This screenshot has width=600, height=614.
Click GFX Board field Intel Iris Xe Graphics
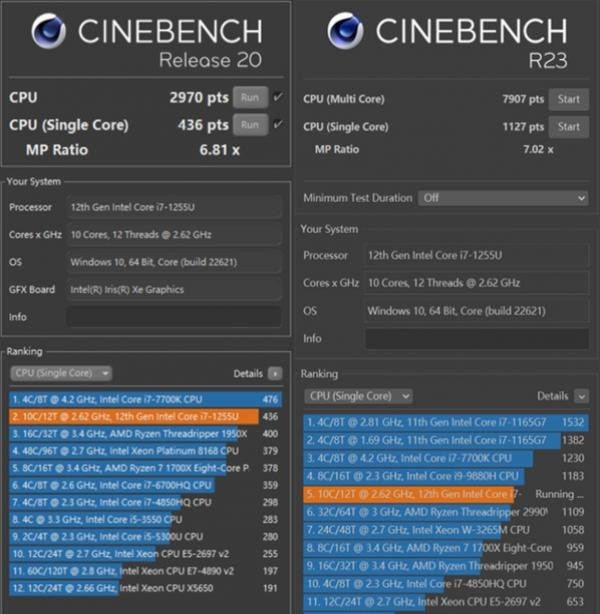(x=174, y=290)
